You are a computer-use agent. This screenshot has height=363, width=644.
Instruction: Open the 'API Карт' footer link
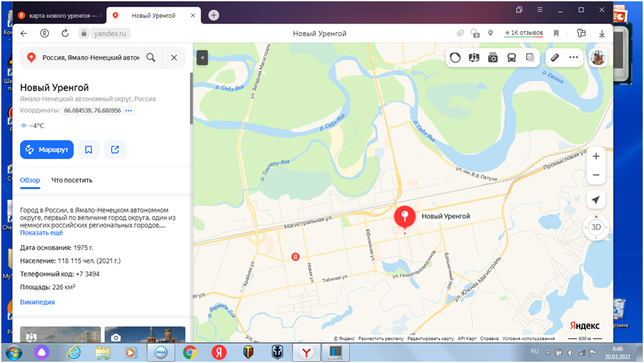pos(467,339)
